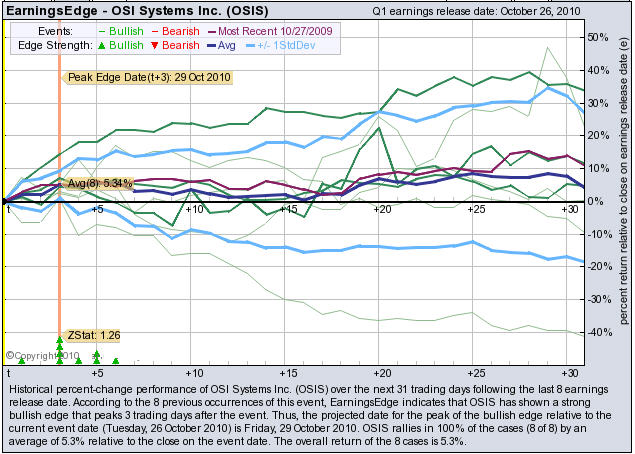Image resolution: width=635 pixels, height=454 pixels.
Task: Click the -40% y-axis label
Action: tap(598, 332)
